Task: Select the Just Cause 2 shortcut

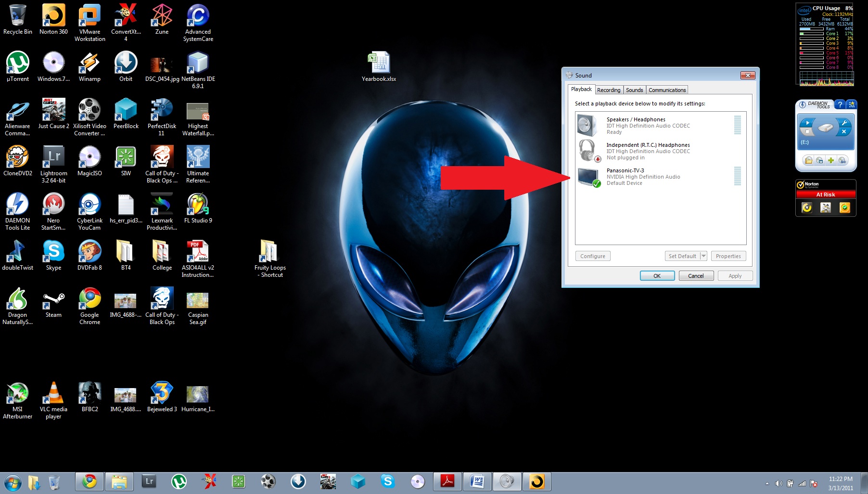Action: coord(53,114)
